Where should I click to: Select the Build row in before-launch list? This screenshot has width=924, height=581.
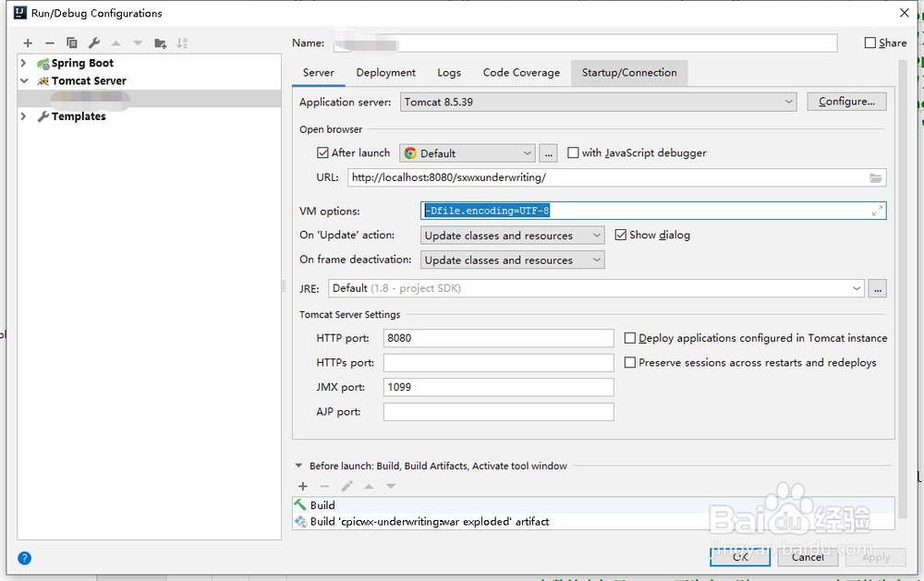[593, 505]
